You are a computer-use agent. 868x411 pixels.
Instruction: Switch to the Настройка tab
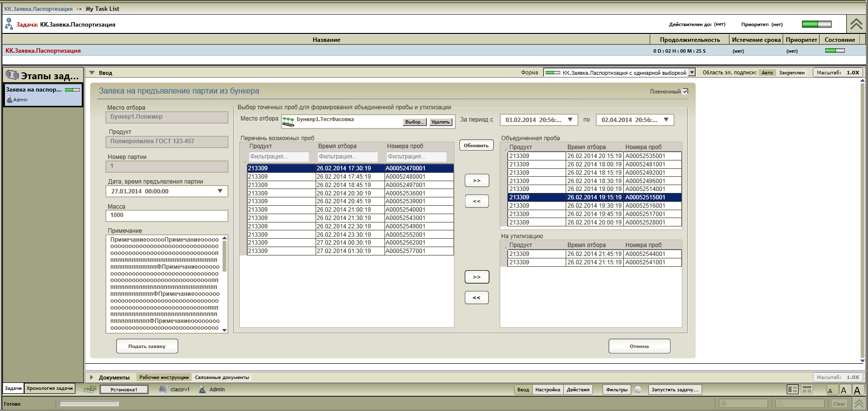[x=547, y=389]
